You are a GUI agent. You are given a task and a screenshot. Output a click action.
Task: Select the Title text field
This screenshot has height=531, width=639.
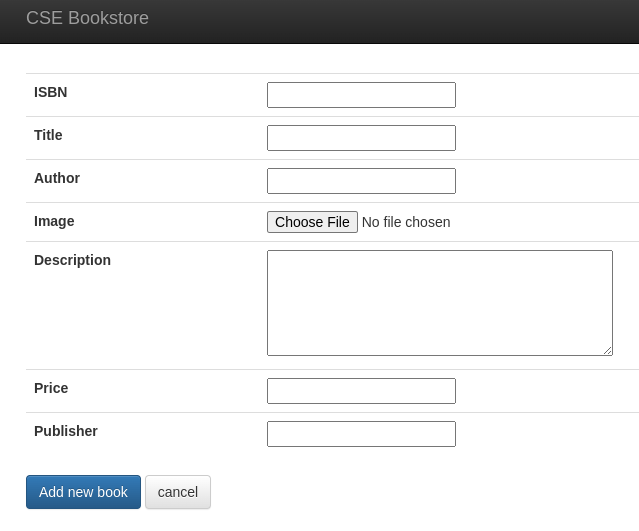click(361, 138)
